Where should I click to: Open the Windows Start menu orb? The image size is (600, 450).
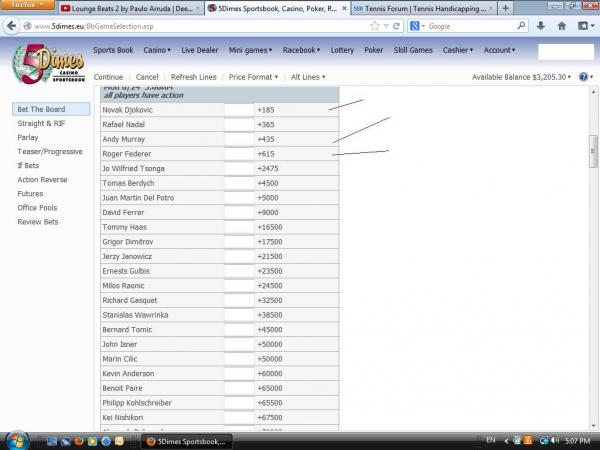(18, 440)
